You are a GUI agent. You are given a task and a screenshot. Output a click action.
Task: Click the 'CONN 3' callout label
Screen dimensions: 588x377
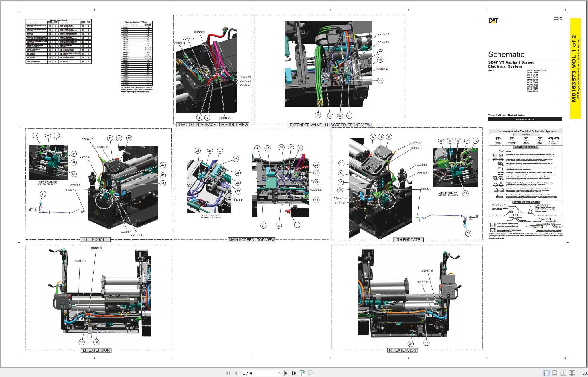(x=84, y=157)
